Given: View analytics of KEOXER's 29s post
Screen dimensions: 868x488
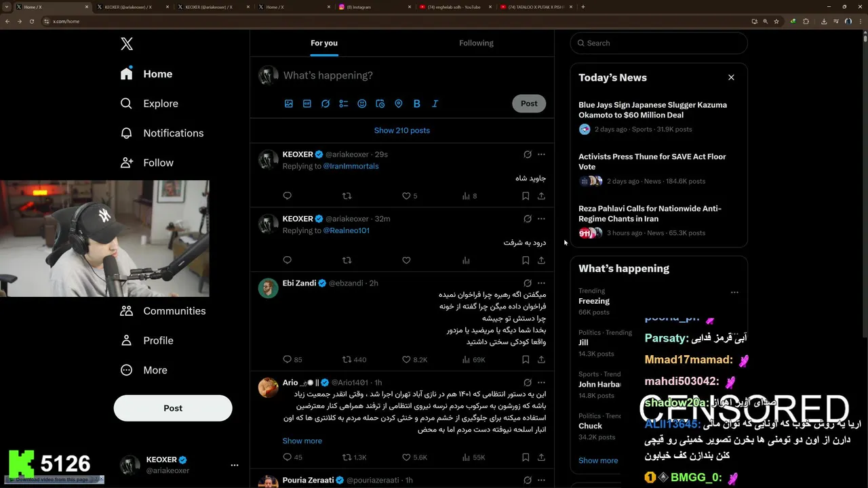Looking at the screenshot, I should click(x=470, y=196).
